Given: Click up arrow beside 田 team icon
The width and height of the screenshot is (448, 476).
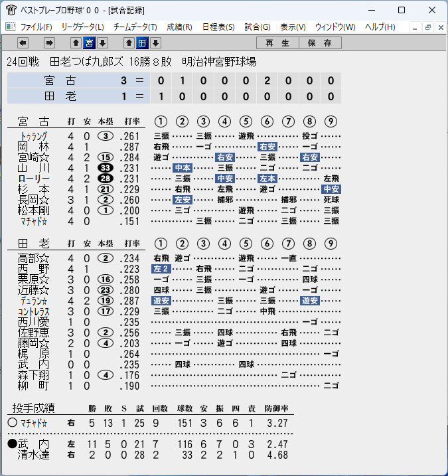Looking at the screenshot, I should (x=129, y=42).
